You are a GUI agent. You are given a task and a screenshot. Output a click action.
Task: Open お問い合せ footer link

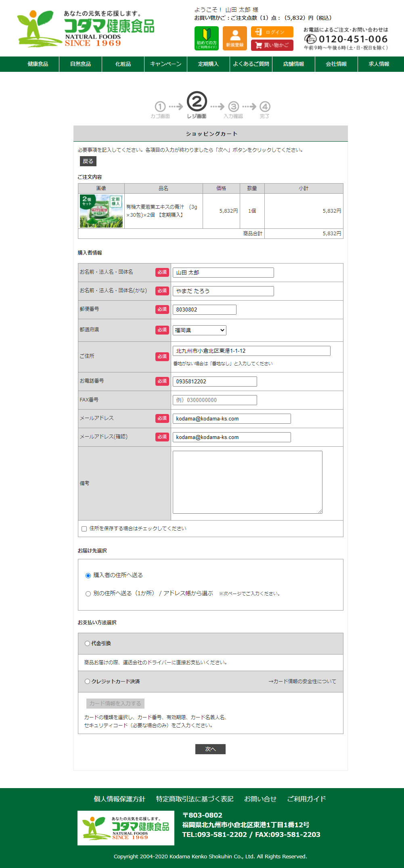point(260,799)
